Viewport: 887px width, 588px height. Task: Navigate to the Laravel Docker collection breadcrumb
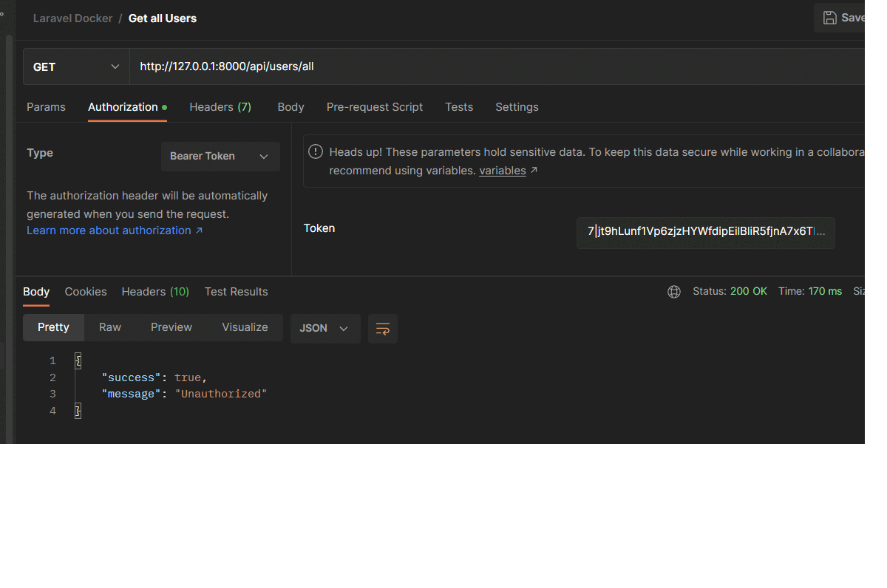click(x=72, y=18)
